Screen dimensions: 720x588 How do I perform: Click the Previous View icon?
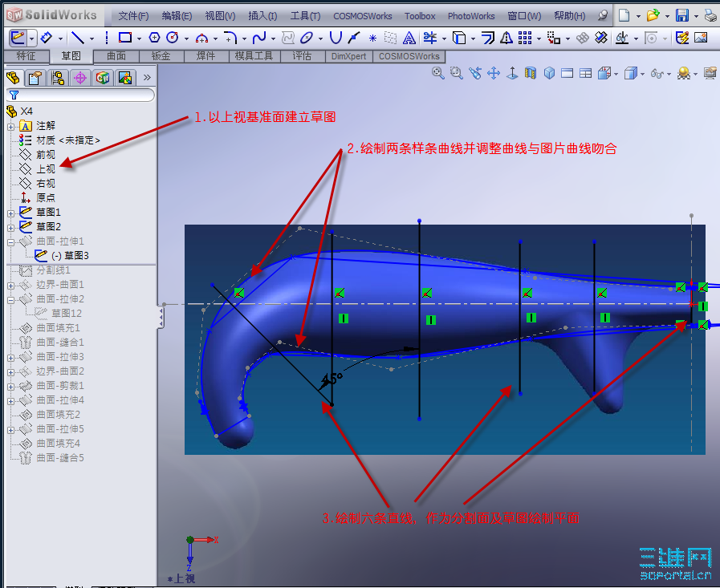click(x=475, y=73)
